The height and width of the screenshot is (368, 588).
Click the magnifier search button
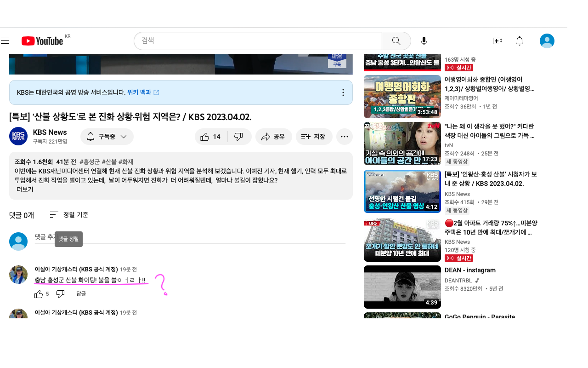click(x=396, y=41)
